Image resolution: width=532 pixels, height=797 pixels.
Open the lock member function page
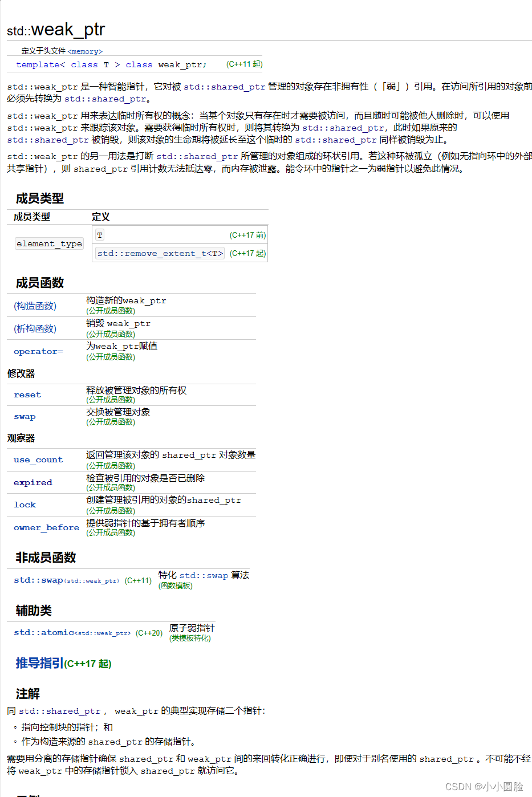(x=25, y=505)
